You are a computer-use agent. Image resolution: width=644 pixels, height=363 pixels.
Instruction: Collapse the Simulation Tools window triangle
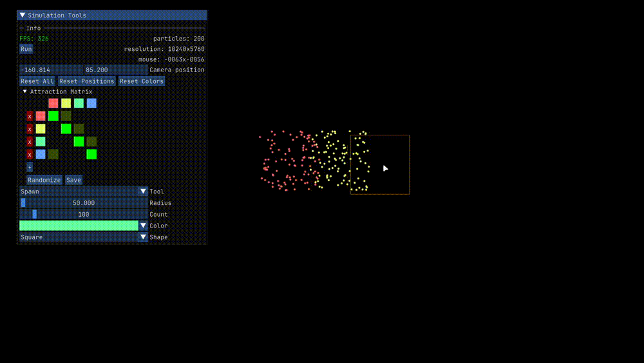click(x=23, y=15)
